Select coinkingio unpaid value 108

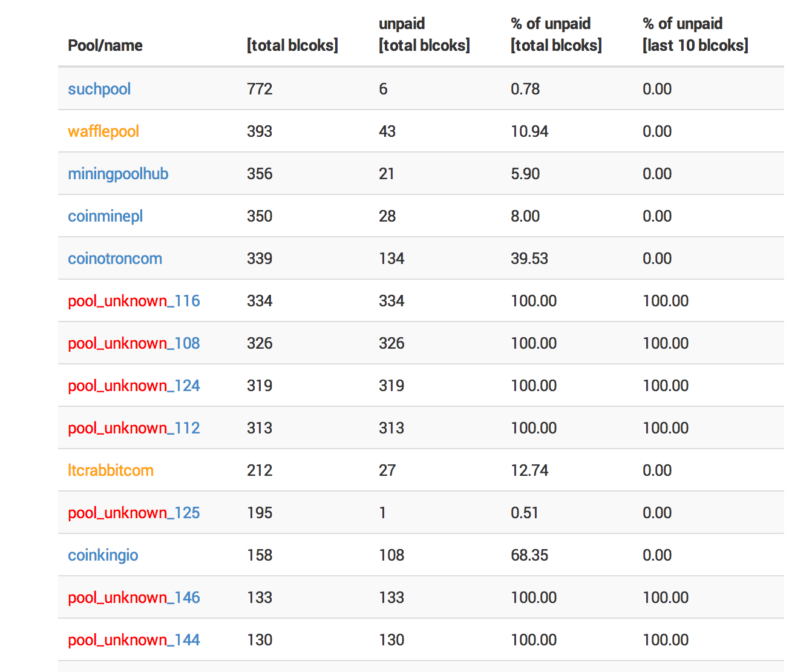391,555
